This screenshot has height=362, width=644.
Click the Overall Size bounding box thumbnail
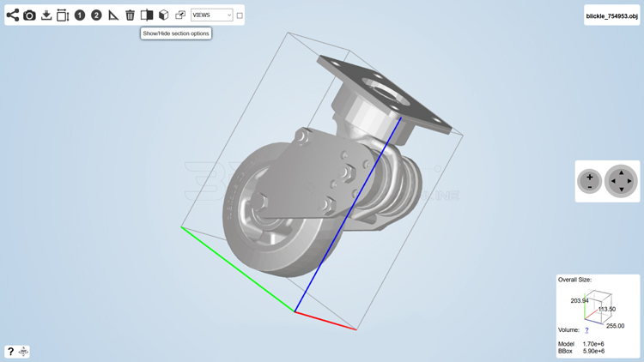(x=598, y=306)
